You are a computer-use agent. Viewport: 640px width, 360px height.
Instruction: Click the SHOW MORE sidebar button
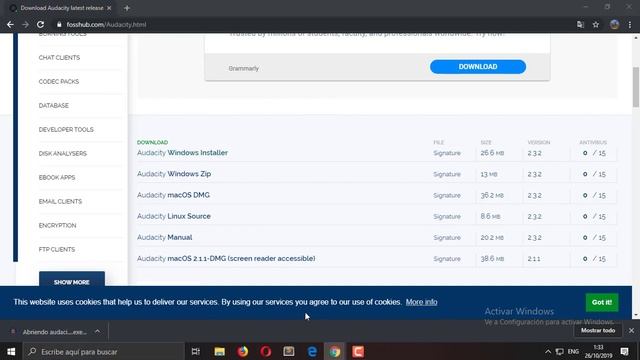[x=72, y=280]
